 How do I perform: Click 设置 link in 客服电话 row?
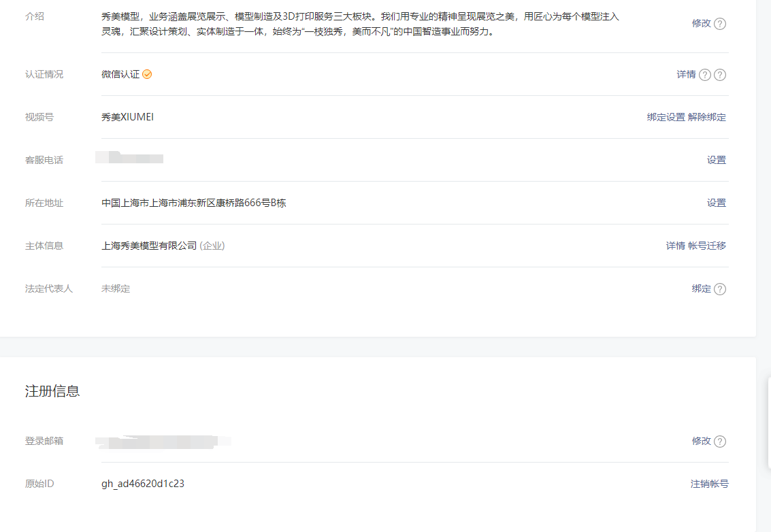coord(717,161)
